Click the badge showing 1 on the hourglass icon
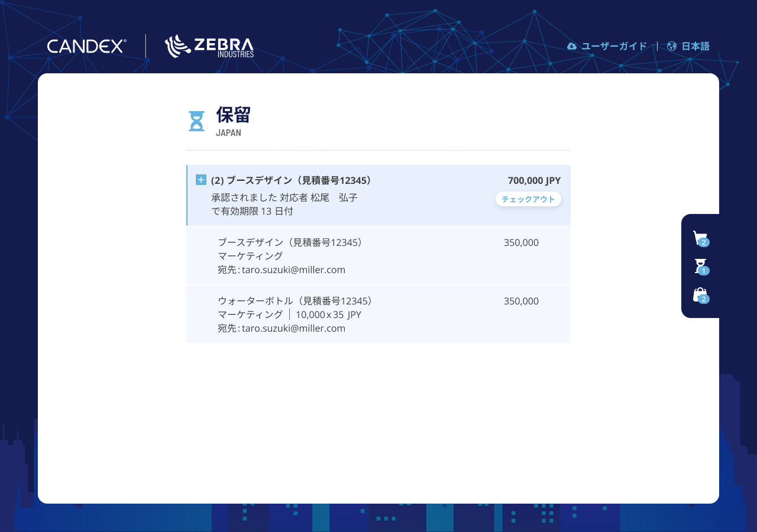This screenshot has height=532, width=757. point(704,271)
